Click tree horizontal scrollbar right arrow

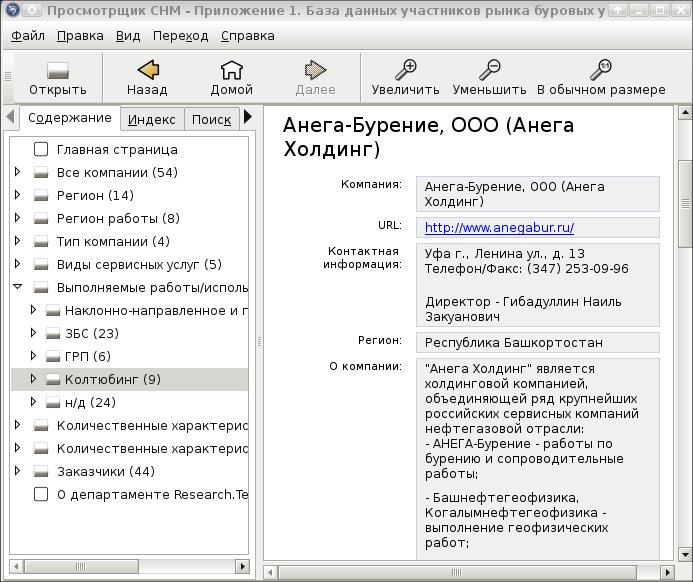tap(242, 567)
